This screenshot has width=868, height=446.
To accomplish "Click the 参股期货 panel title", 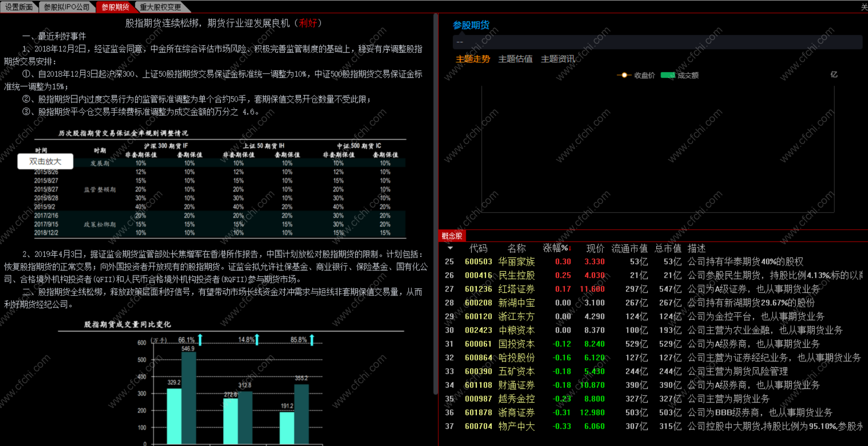I will click(x=471, y=25).
